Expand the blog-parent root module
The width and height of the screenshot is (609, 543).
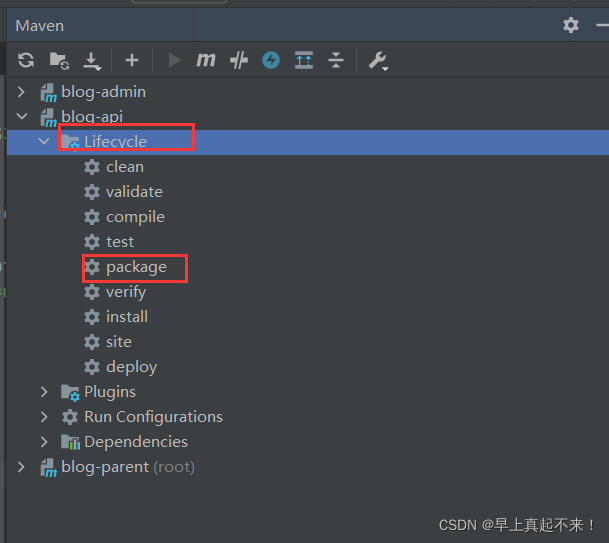(21, 467)
